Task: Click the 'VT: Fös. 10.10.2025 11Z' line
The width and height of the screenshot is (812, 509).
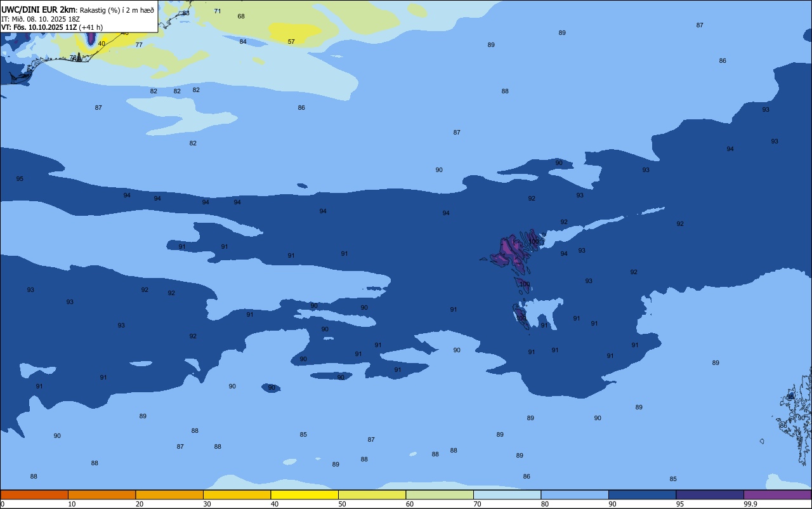Action: pyautogui.click(x=39, y=27)
